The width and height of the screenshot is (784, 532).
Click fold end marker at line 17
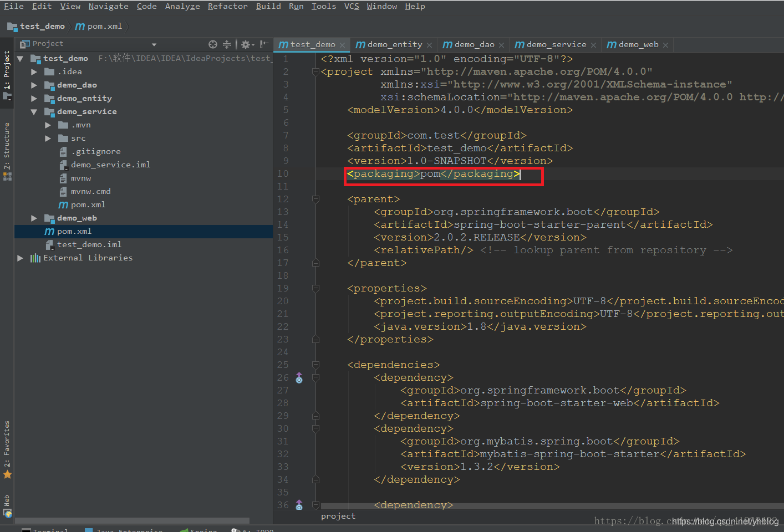315,263
